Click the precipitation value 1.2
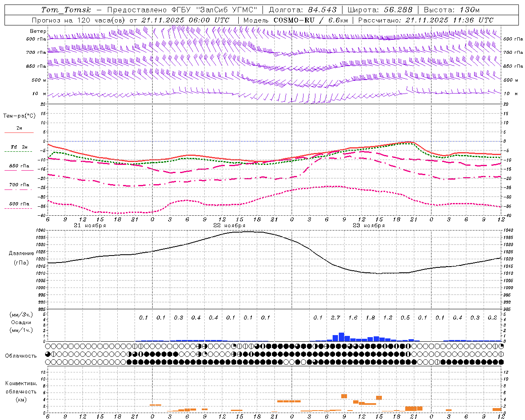This screenshot has height=420, width=525. (388, 317)
